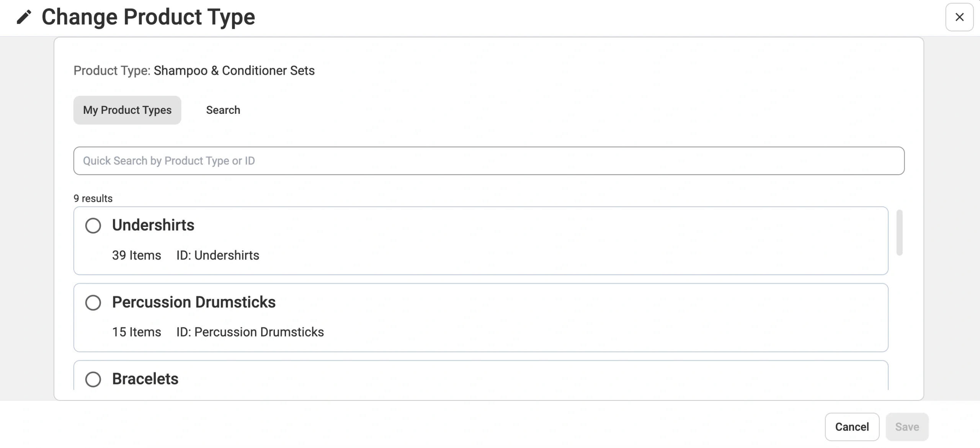The width and height of the screenshot is (980, 448).
Task: Click the Percussion Drumsticks title text
Action: point(194,302)
